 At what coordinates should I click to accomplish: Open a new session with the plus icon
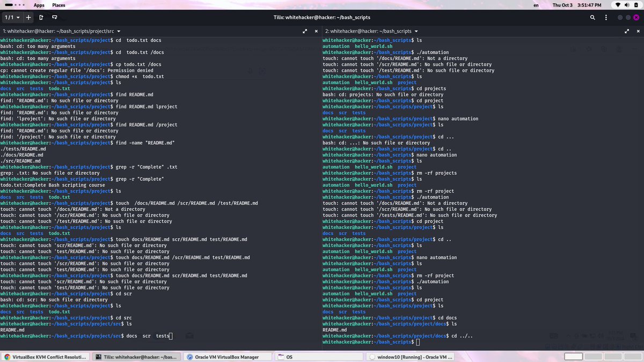pos(28,17)
